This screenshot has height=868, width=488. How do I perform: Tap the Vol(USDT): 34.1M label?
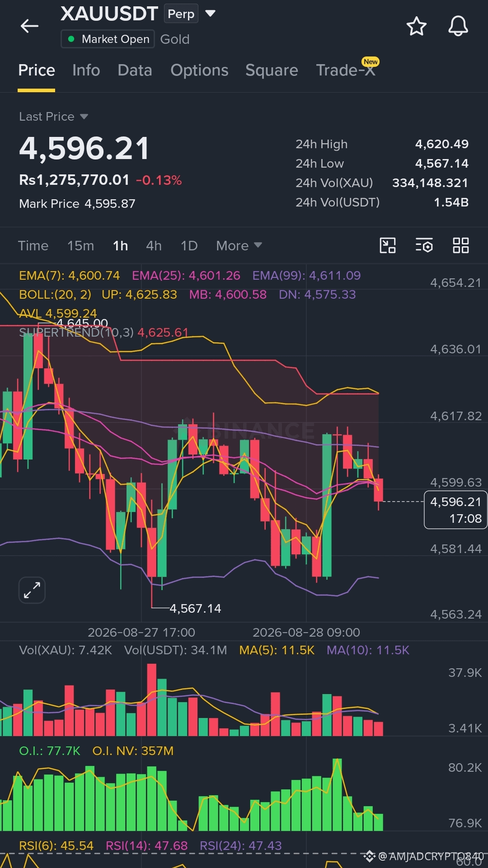coord(175,650)
